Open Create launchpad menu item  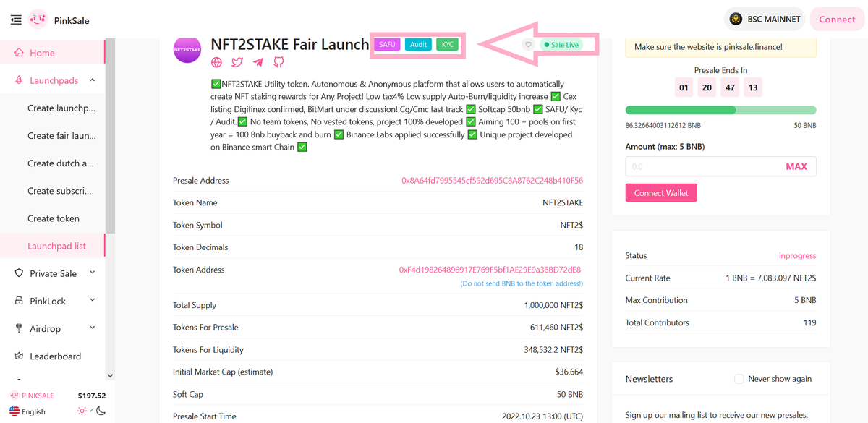[x=61, y=108]
